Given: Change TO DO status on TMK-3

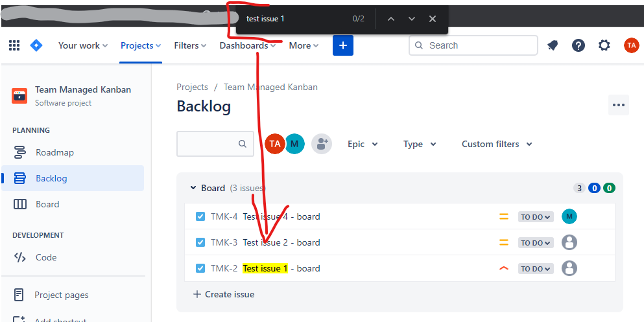Looking at the screenshot, I should pos(536,243).
